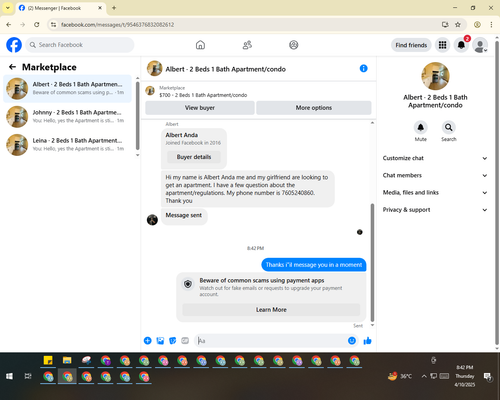This screenshot has height=400, width=500.
Task: Reload the page in browser toolbar
Action: tap(37, 24)
